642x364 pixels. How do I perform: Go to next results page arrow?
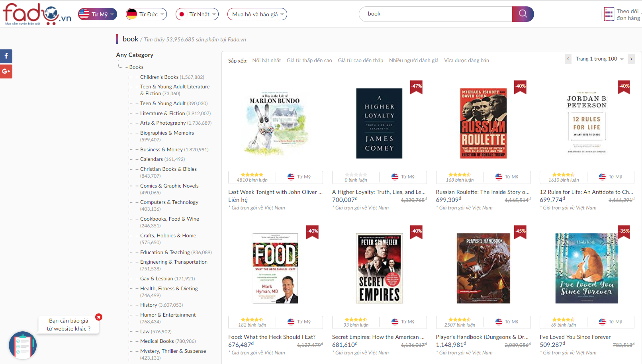[631, 59]
